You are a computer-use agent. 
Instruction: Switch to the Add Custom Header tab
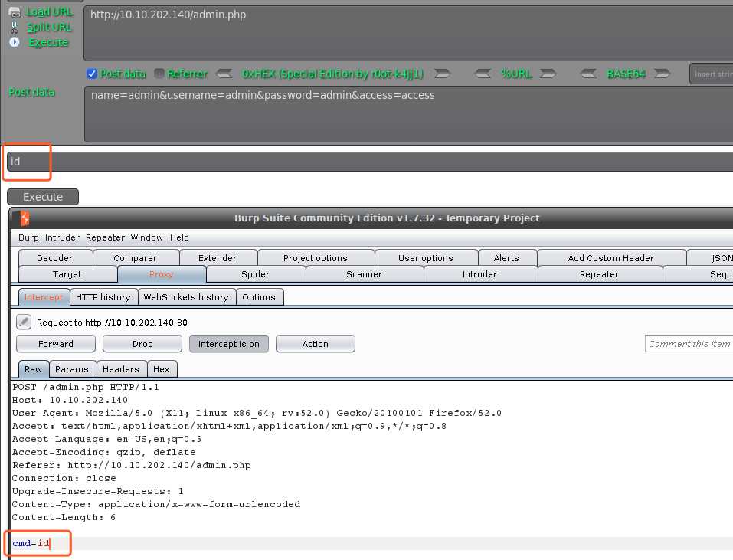611,258
